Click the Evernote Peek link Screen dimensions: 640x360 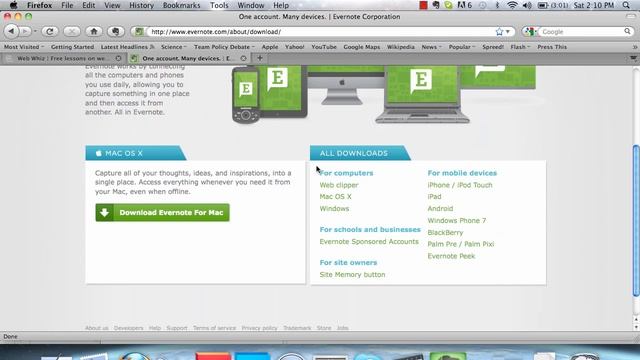point(451,256)
